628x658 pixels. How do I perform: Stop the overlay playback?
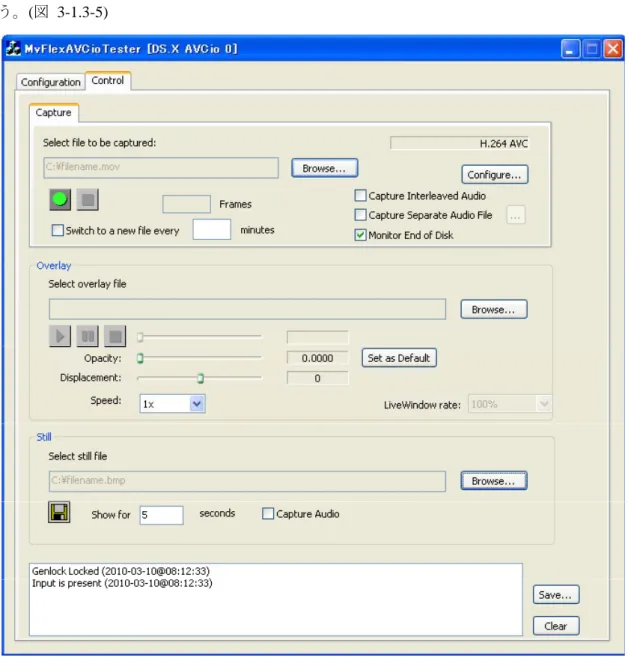pyautogui.click(x=115, y=336)
